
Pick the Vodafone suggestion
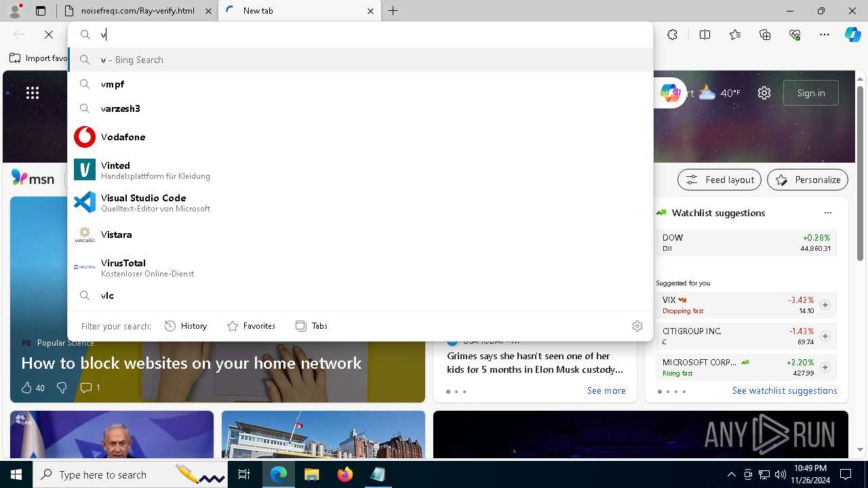coord(360,137)
